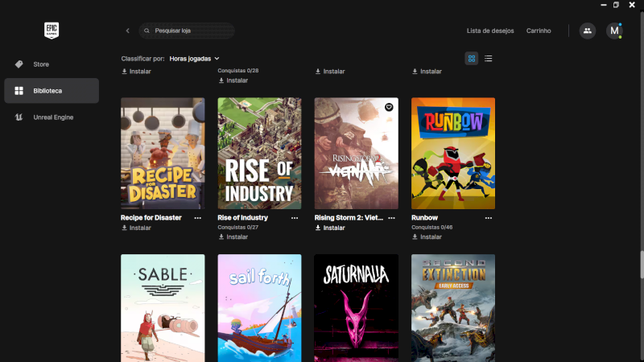Click the Unreal Engine sidebar icon
Viewport: 644px width, 362px height.
(19, 117)
